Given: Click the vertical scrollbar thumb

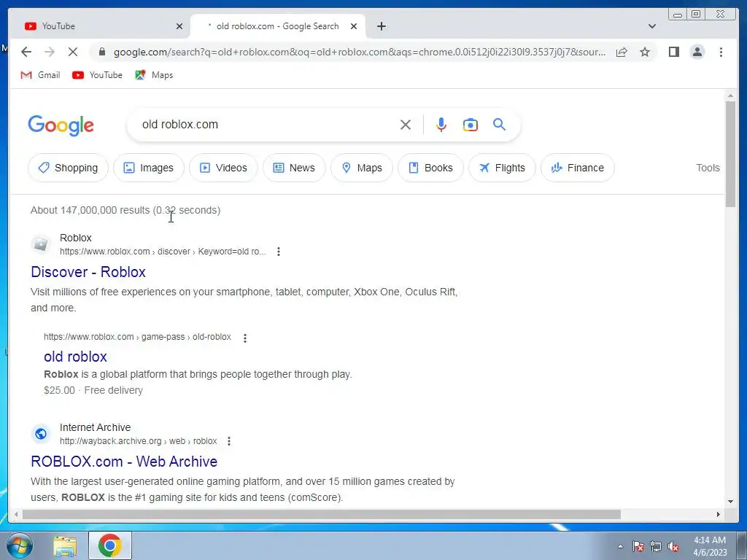Looking at the screenshot, I should click(x=730, y=155).
